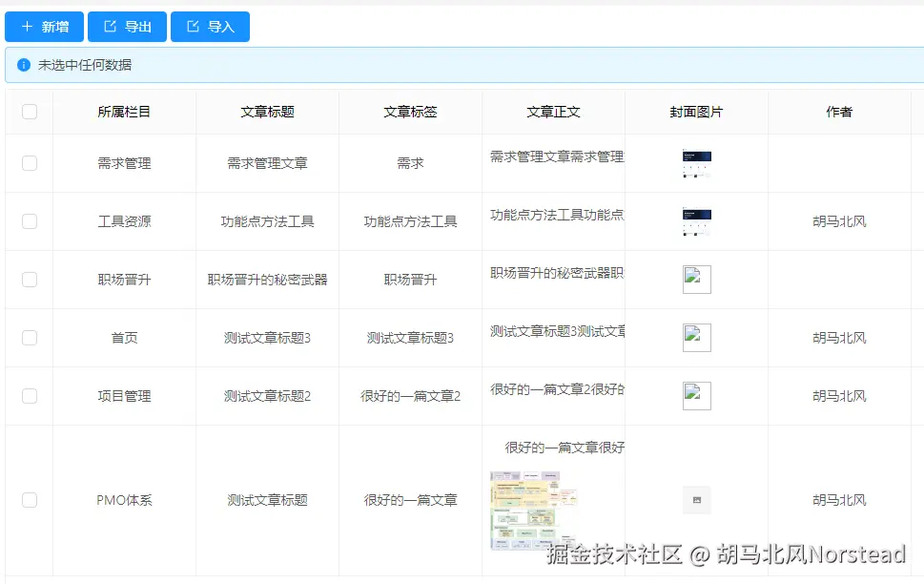Click the 文章标签 column header

(x=410, y=112)
